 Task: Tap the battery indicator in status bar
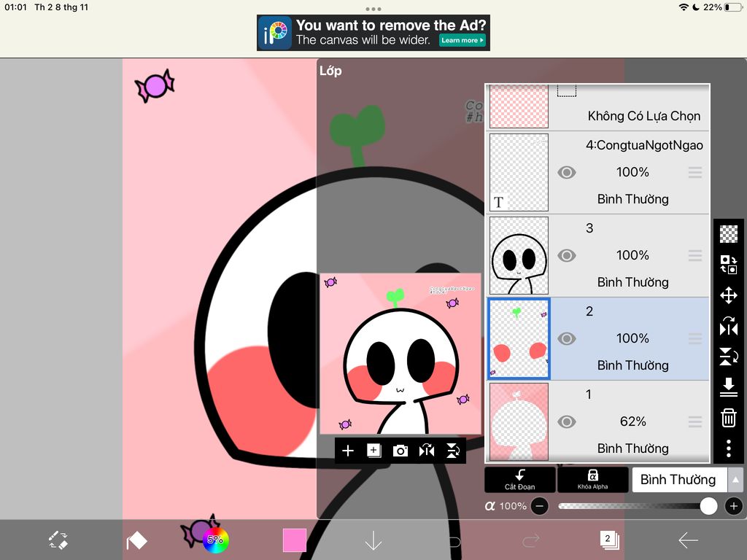[x=734, y=7]
